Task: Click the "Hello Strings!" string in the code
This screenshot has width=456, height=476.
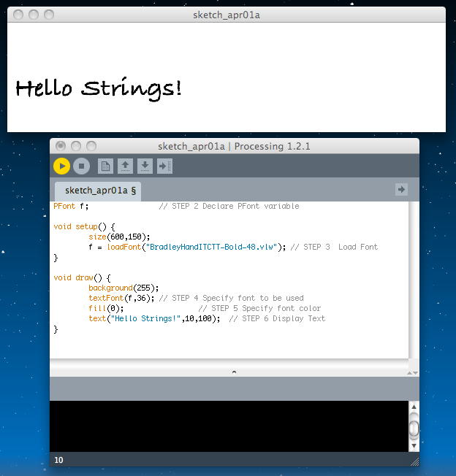Action: pyautogui.click(x=146, y=318)
